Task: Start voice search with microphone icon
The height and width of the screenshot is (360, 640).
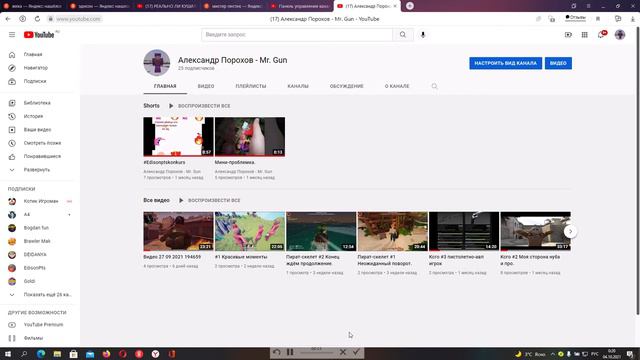Action: [423, 35]
